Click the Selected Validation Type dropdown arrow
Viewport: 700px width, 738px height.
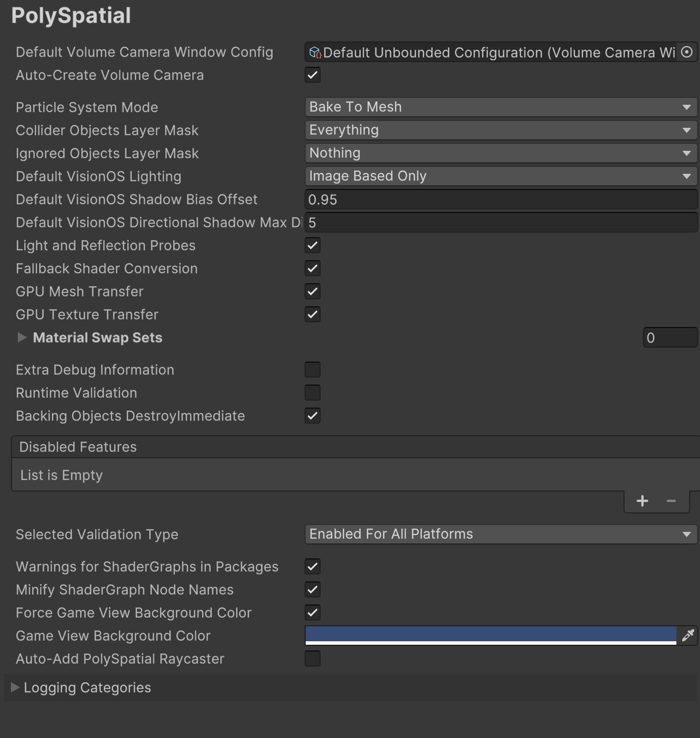coord(687,534)
